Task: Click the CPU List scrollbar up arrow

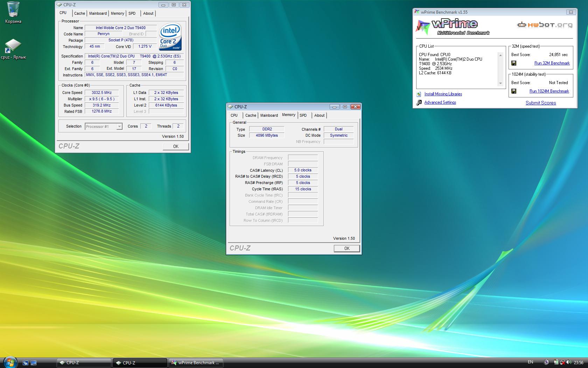Action: coord(500,55)
